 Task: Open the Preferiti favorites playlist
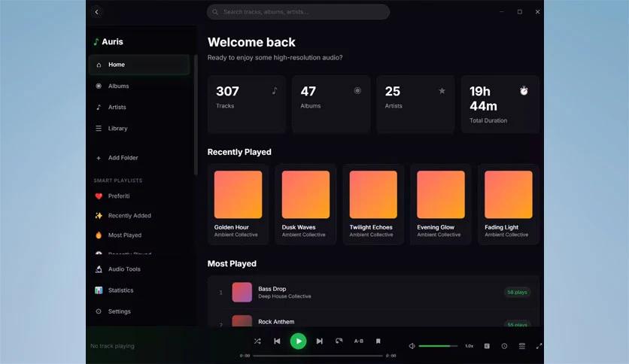139,196
